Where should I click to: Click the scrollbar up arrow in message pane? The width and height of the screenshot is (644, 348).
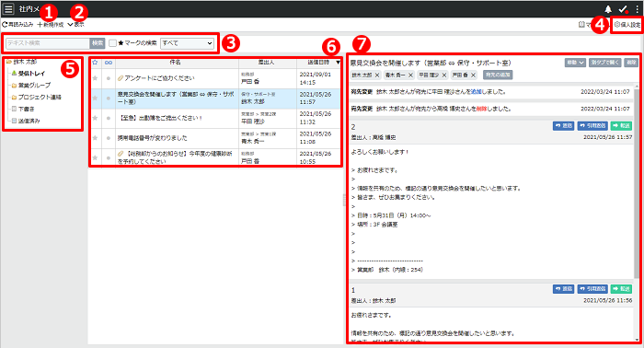pos(637,87)
